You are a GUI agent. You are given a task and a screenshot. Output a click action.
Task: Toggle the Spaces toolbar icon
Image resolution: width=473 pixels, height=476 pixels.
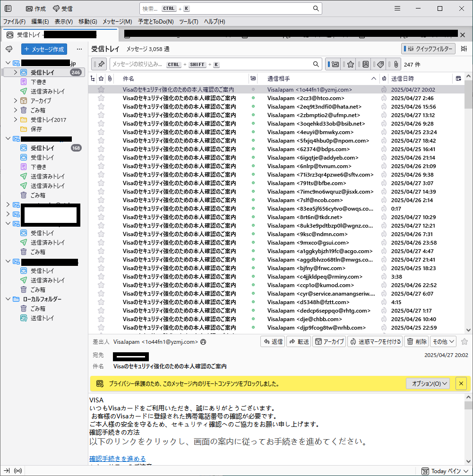[8, 8]
